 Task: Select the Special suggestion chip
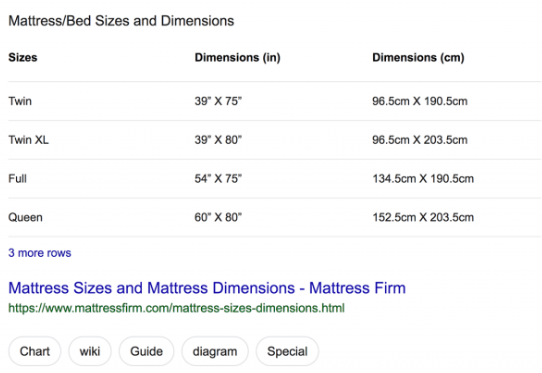pyautogui.click(x=287, y=351)
